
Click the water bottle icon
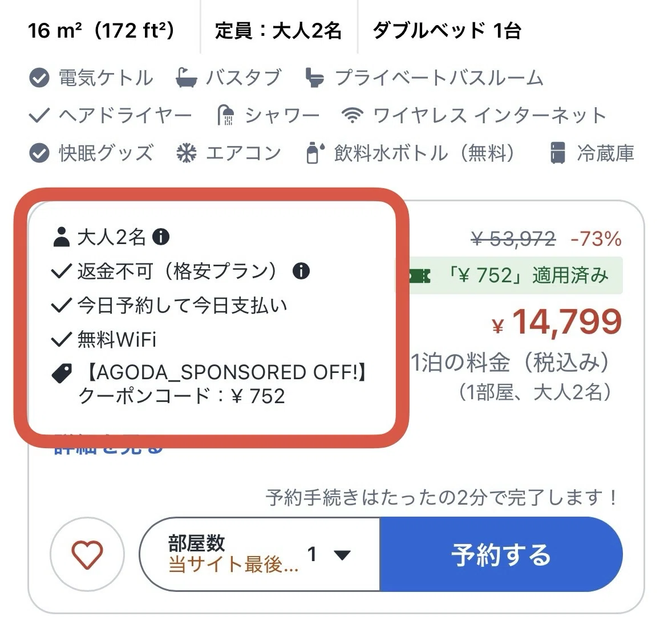click(315, 153)
